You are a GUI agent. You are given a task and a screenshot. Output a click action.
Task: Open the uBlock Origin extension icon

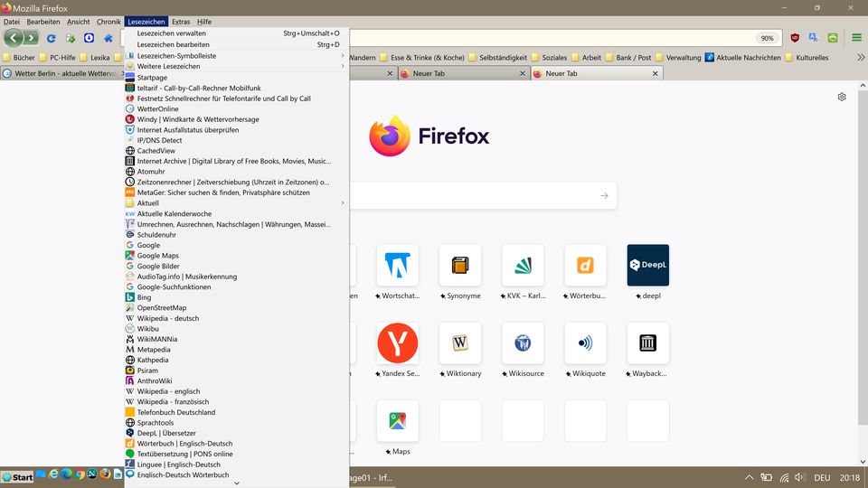(x=795, y=38)
